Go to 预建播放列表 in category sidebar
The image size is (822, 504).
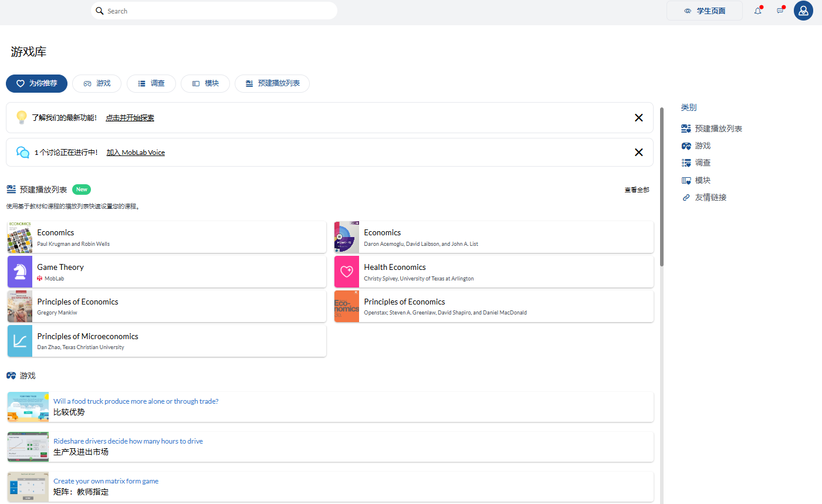[x=712, y=128]
